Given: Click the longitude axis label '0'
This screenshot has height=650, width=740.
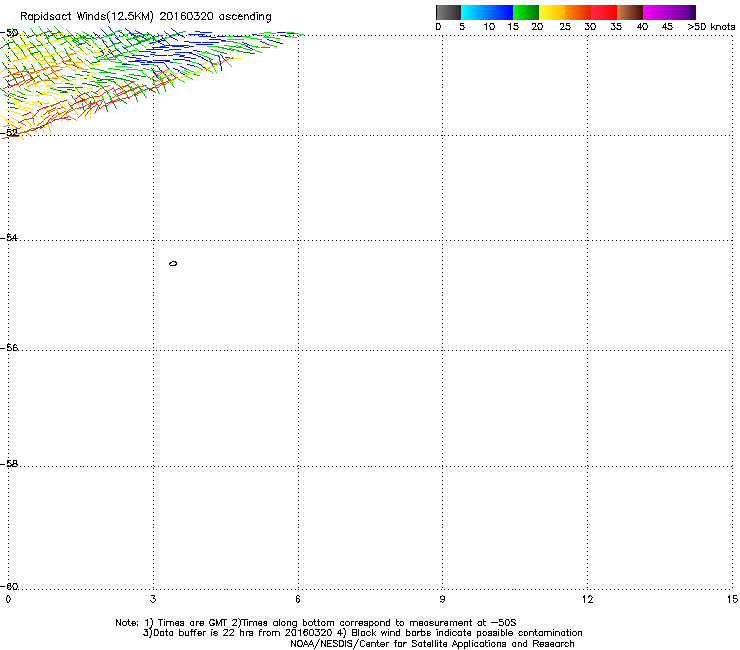Looking at the screenshot, I should tap(8, 599).
